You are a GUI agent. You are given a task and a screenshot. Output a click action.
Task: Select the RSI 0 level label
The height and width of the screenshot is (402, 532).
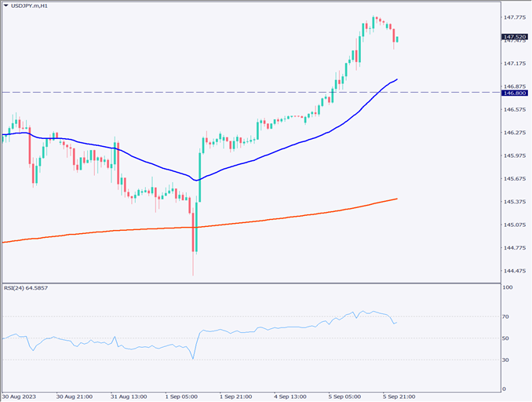point(504,389)
